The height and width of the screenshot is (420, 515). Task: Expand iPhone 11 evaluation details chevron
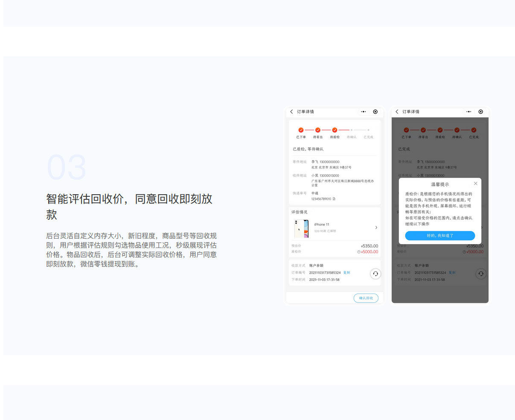pos(376,227)
